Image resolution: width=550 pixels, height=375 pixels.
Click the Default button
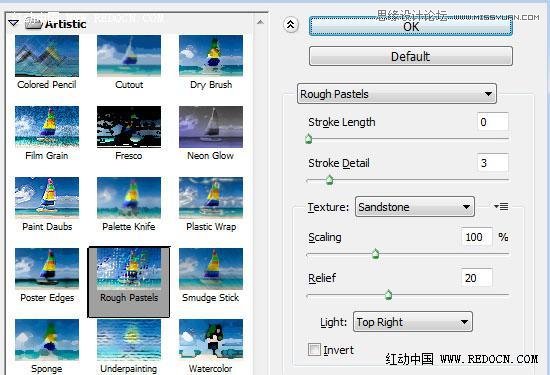tap(411, 56)
